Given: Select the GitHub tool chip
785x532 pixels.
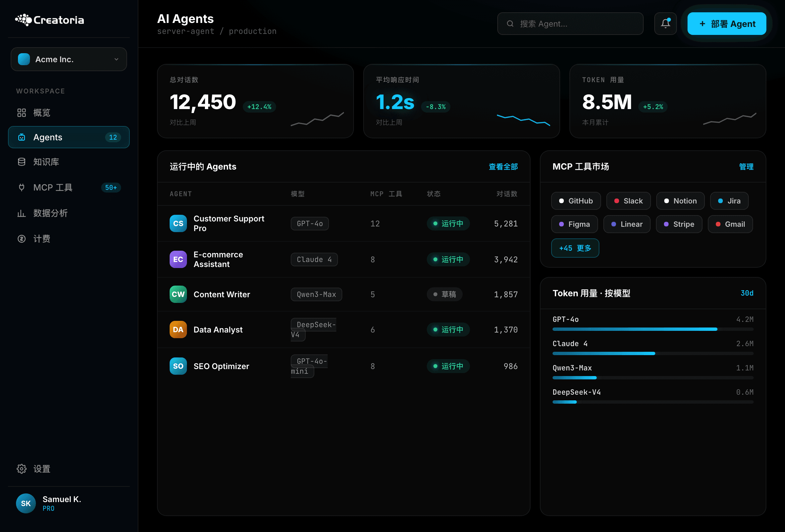Looking at the screenshot, I should 576,201.
